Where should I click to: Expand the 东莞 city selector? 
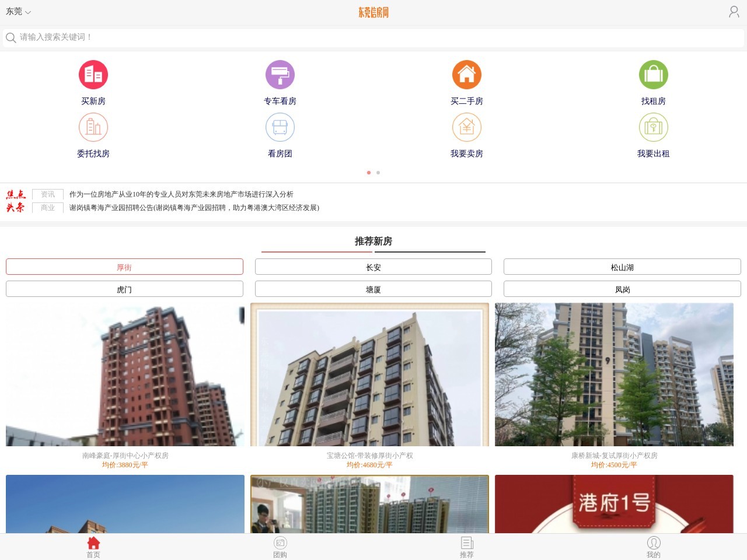17,11
